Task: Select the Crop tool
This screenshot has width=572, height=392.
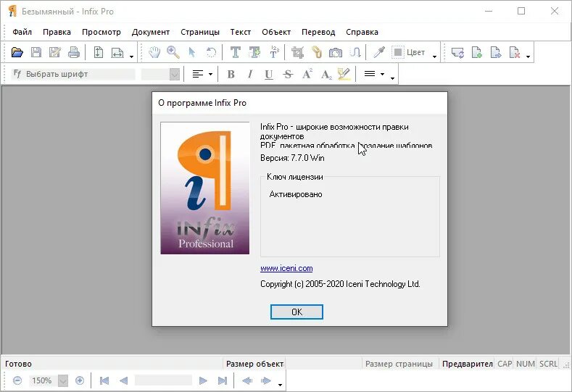Action: [x=297, y=52]
